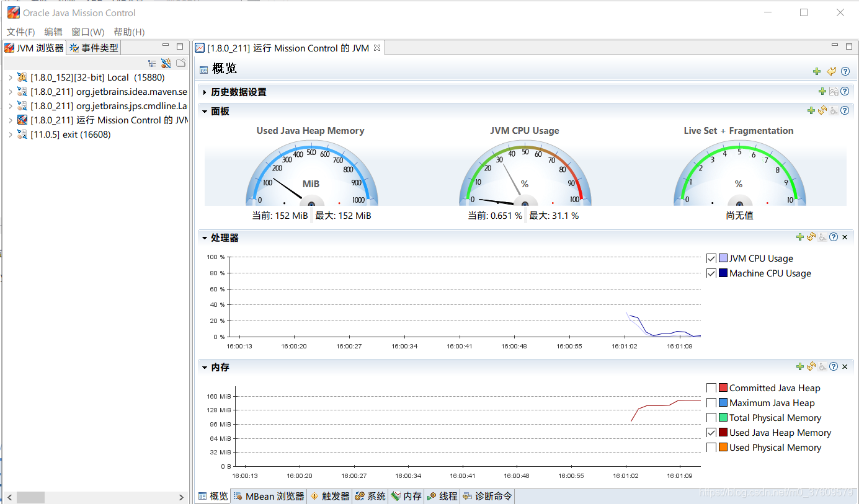
Task: Switch to the 触发器 tab
Action: pyautogui.click(x=330, y=496)
